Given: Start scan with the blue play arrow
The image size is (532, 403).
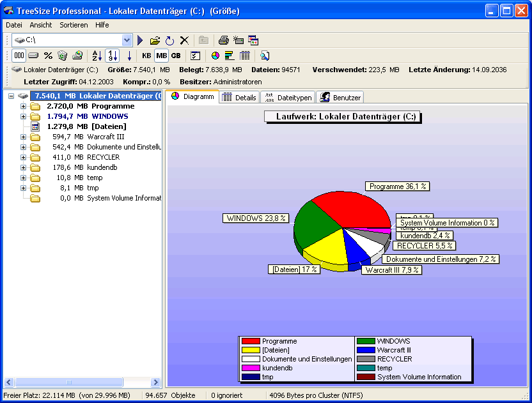Looking at the screenshot, I should (x=140, y=40).
